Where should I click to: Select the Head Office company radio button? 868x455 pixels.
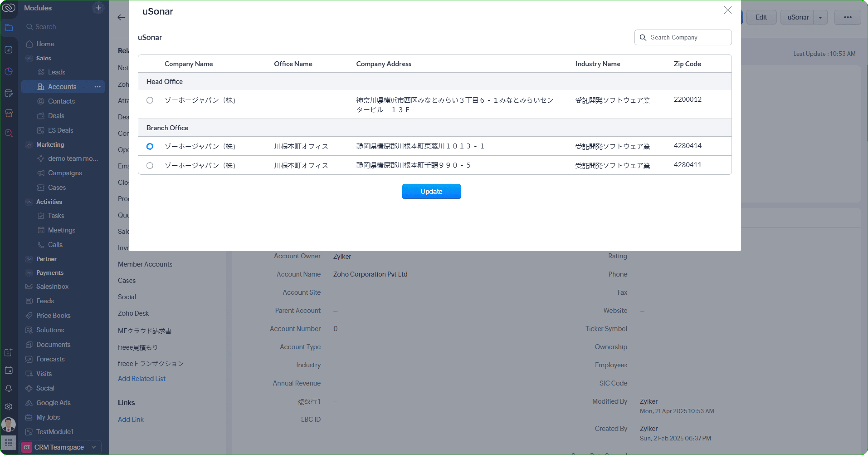pyautogui.click(x=150, y=100)
